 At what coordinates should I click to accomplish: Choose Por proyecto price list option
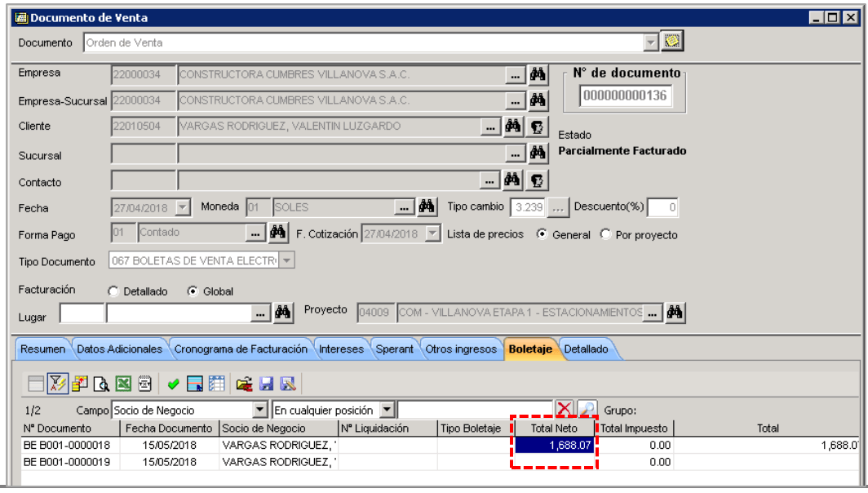coord(605,234)
